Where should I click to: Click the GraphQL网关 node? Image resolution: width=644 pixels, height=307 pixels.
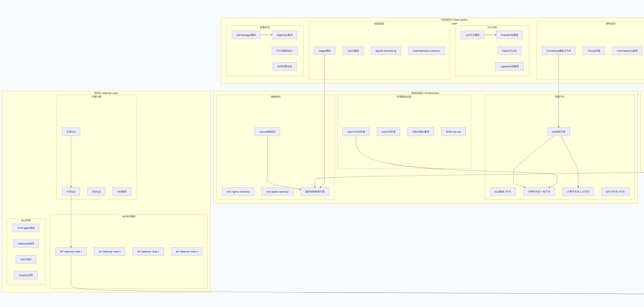pyautogui.click(x=26, y=275)
